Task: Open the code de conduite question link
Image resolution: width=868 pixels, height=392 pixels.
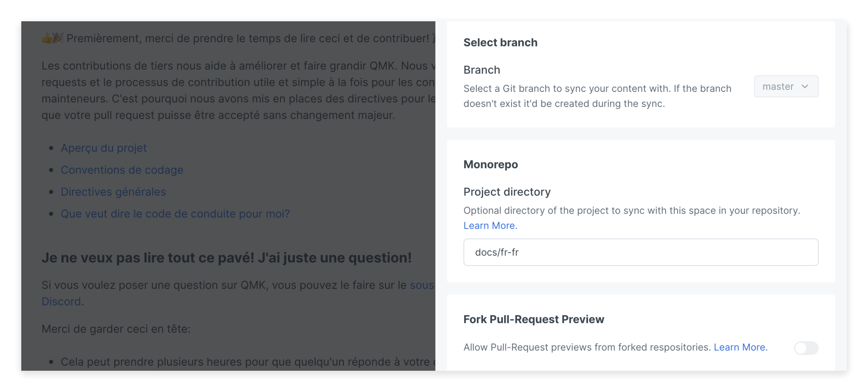Action: pos(175,214)
